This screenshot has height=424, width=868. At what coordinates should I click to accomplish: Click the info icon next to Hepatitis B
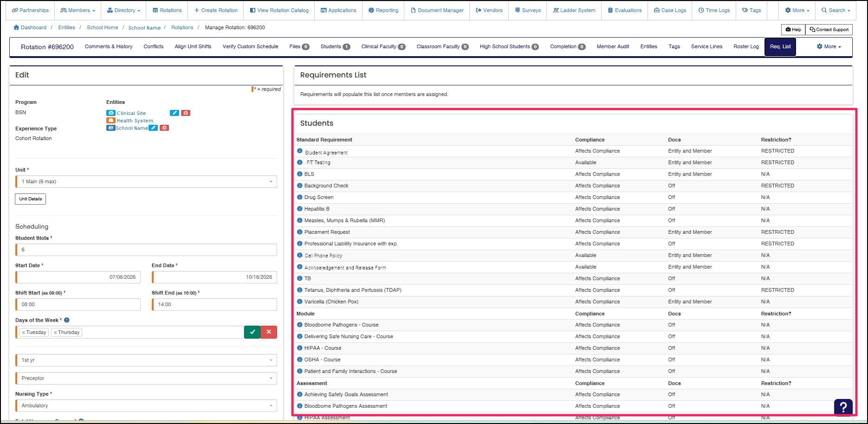[x=300, y=209]
